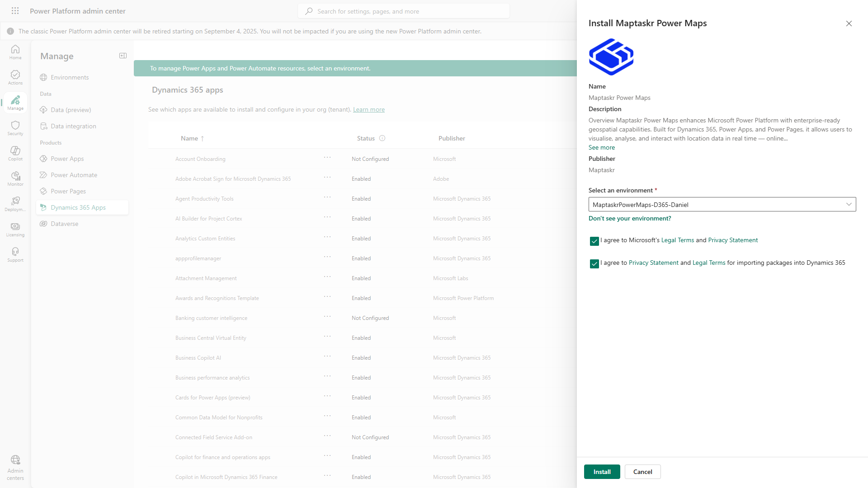
Task: Click the Install button
Action: [602, 471]
